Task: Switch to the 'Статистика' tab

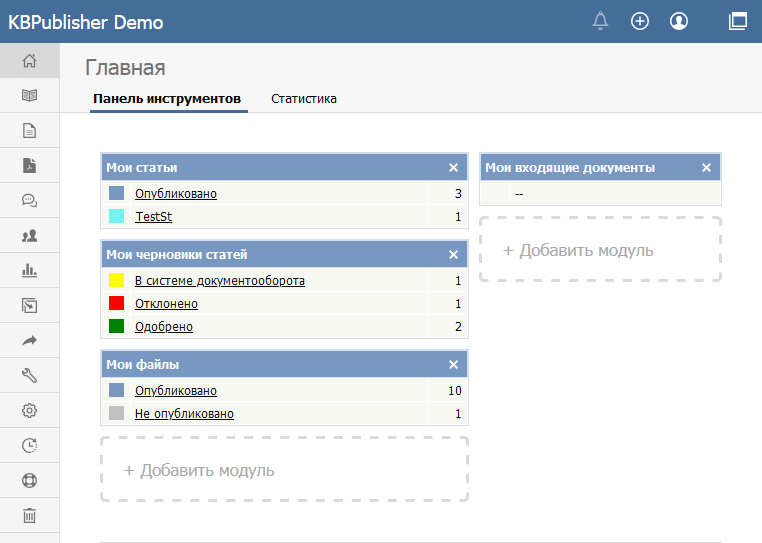Action: click(304, 99)
